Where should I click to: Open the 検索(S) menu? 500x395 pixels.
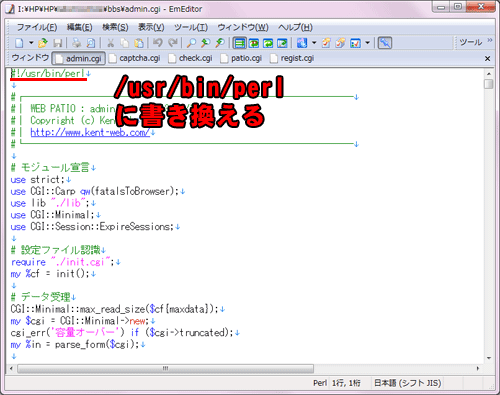(115, 27)
